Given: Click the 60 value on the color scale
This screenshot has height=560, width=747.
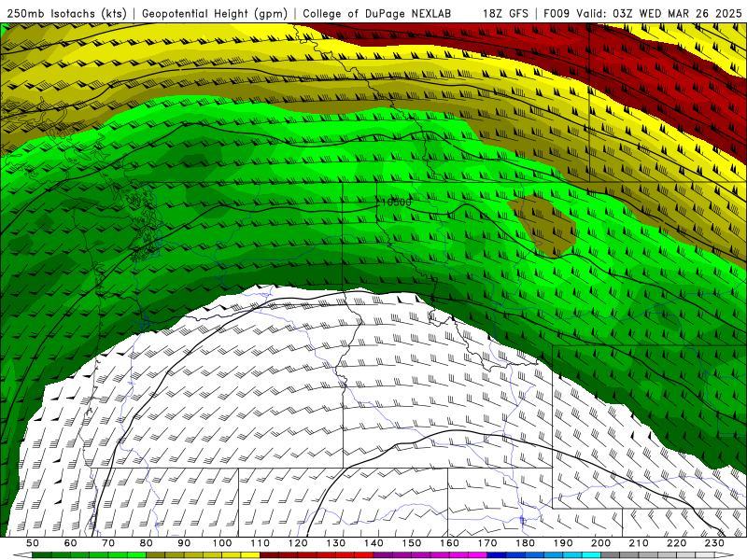Looking at the screenshot, I should (x=71, y=543).
